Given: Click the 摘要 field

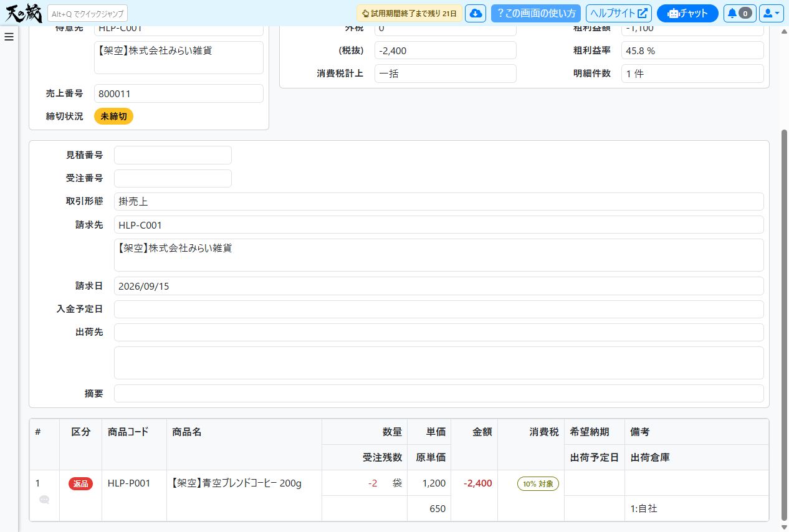Looking at the screenshot, I should pyautogui.click(x=439, y=393).
